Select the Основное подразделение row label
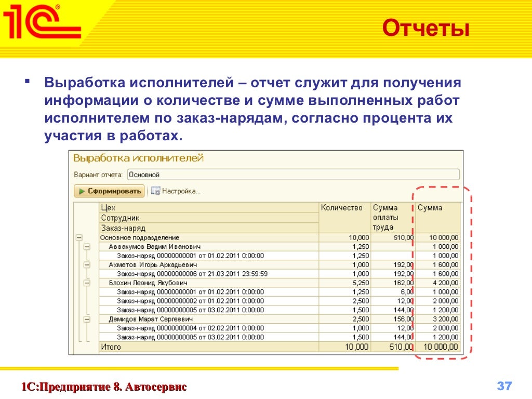532x399 pixels. pyautogui.click(x=139, y=238)
